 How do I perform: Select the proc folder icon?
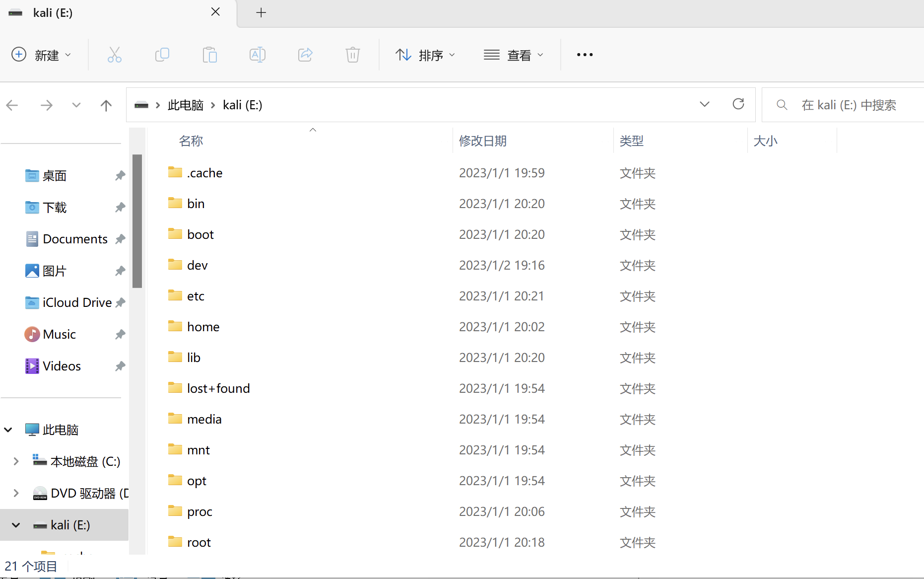[x=175, y=511]
